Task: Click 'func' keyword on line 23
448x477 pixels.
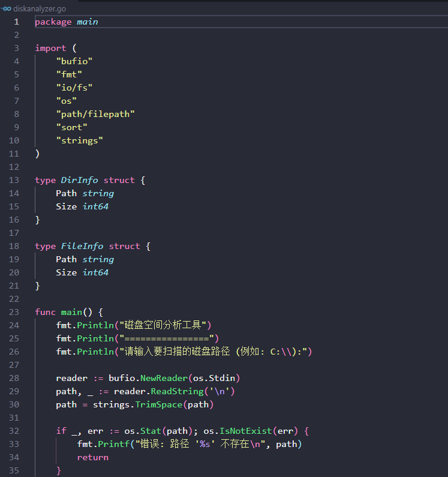Action: pyautogui.click(x=46, y=312)
